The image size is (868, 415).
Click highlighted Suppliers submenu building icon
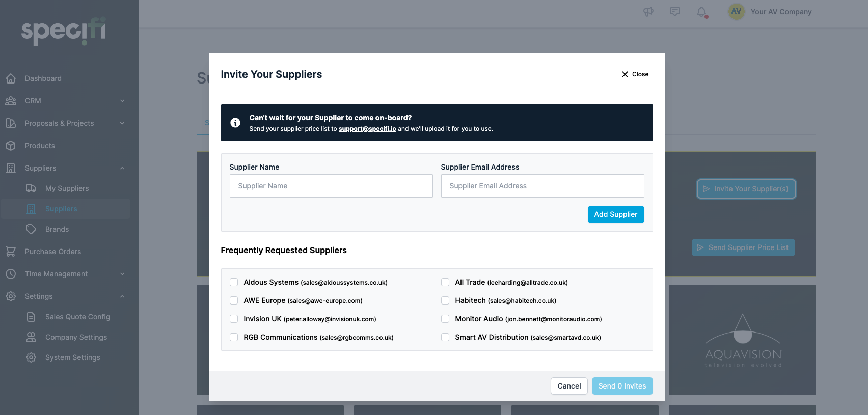31,209
